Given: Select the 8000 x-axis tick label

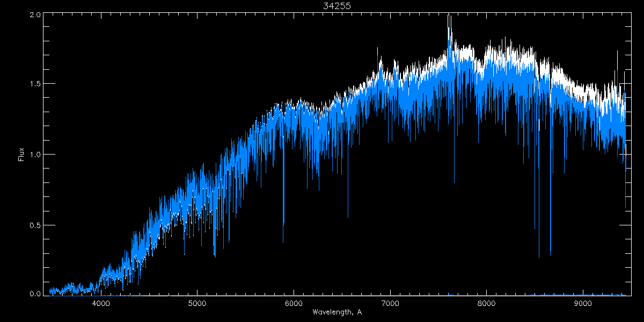Looking at the screenshot, I should [487, 303].
